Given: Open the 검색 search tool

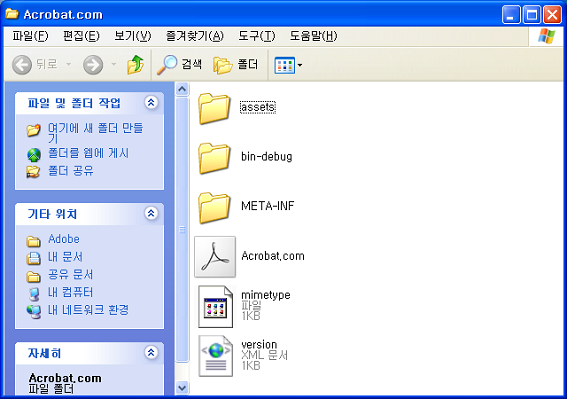Looking at the screenshot, I should (179, 65).
